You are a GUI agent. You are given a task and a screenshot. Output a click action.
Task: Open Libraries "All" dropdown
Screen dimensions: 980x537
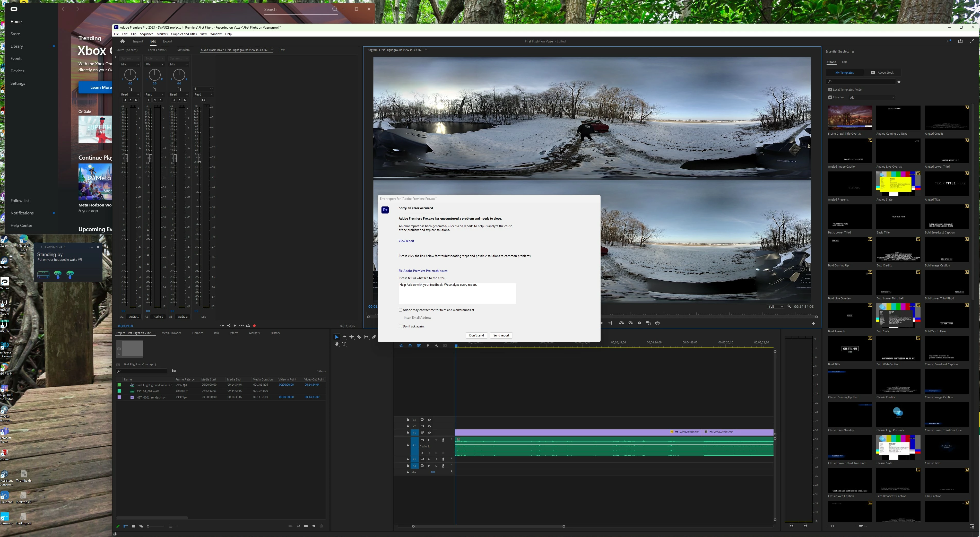click(872, 97)
